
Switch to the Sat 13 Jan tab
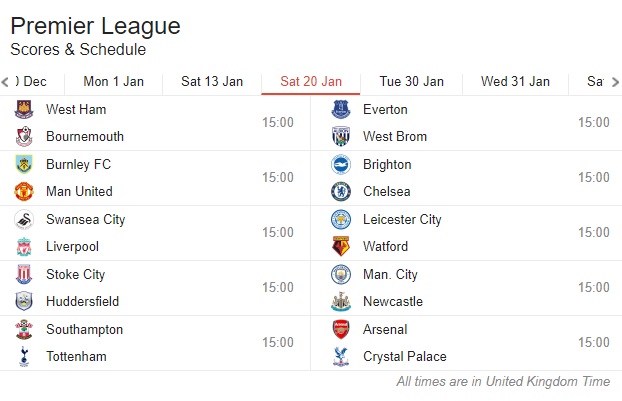click(212, 82)
